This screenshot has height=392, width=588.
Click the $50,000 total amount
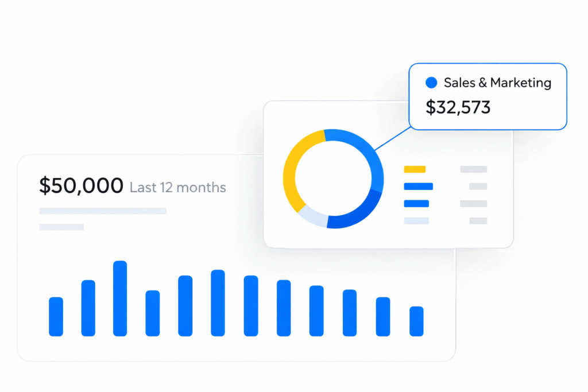click(81, 186)
